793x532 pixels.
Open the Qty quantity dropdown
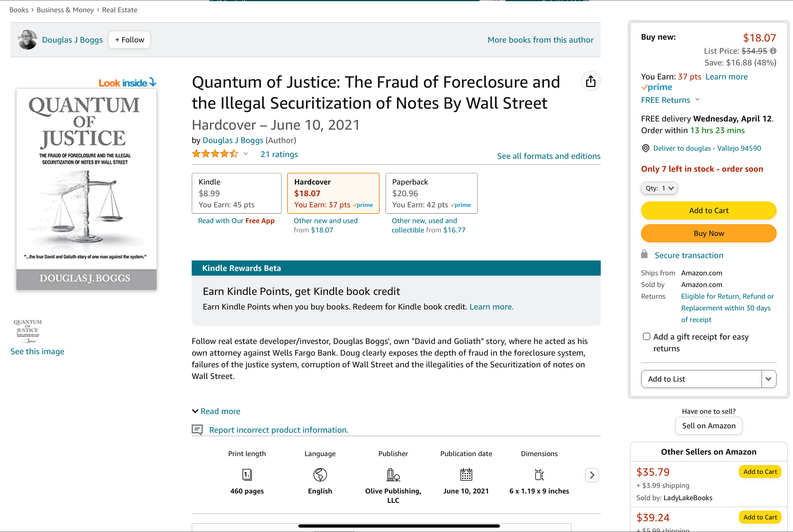coord(659,188)
